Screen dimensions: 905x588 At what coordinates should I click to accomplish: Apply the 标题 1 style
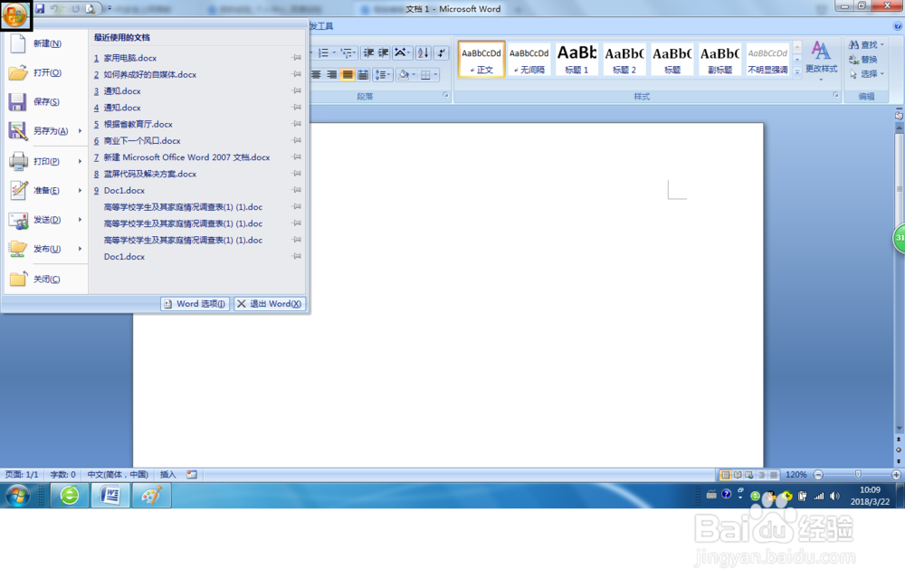click(576, 60)
